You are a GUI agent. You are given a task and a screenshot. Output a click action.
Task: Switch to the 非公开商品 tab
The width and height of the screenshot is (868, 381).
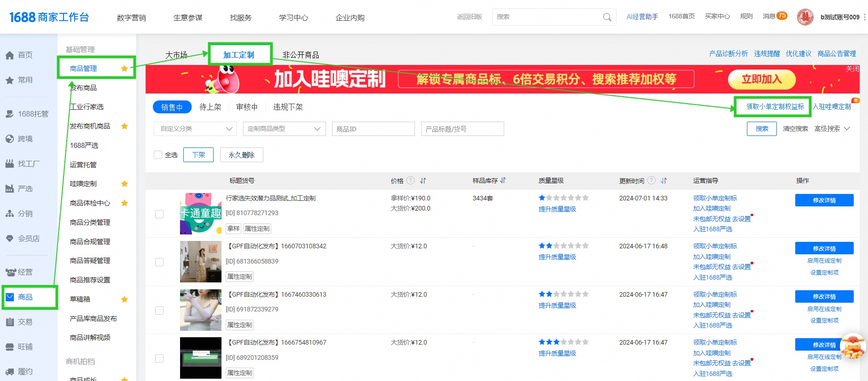(300, 55)
